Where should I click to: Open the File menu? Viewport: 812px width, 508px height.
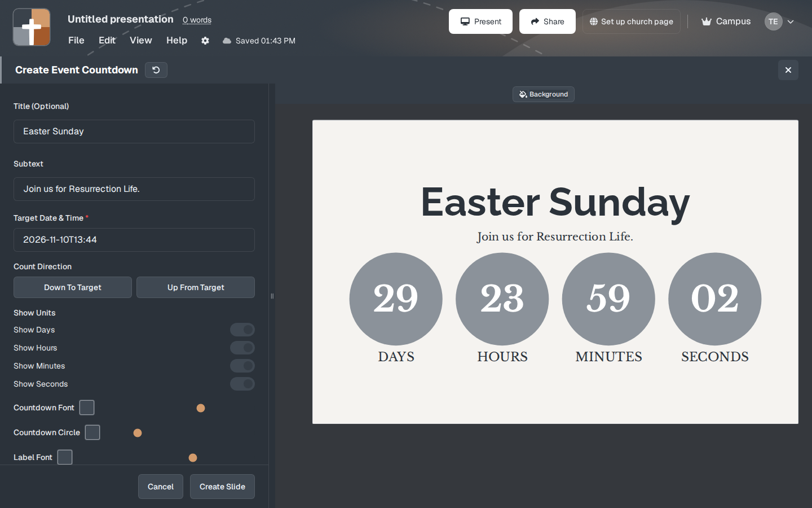click(x=76, y=41)
